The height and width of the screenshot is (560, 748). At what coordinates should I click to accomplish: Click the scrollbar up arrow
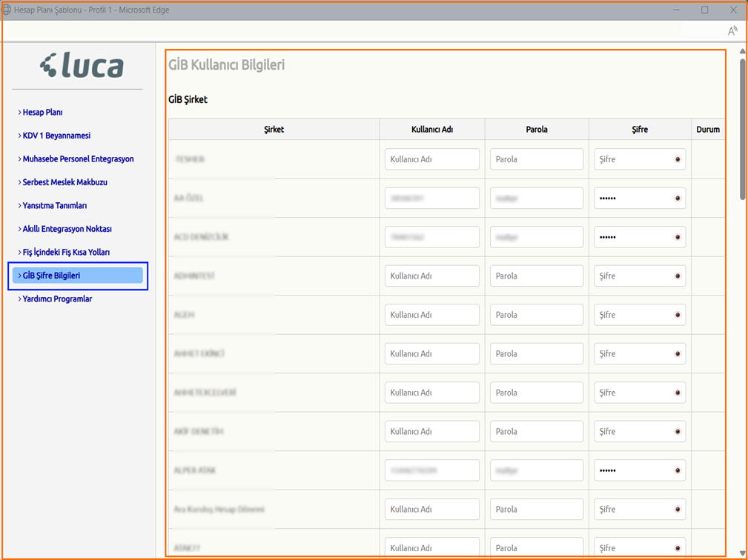742,51
